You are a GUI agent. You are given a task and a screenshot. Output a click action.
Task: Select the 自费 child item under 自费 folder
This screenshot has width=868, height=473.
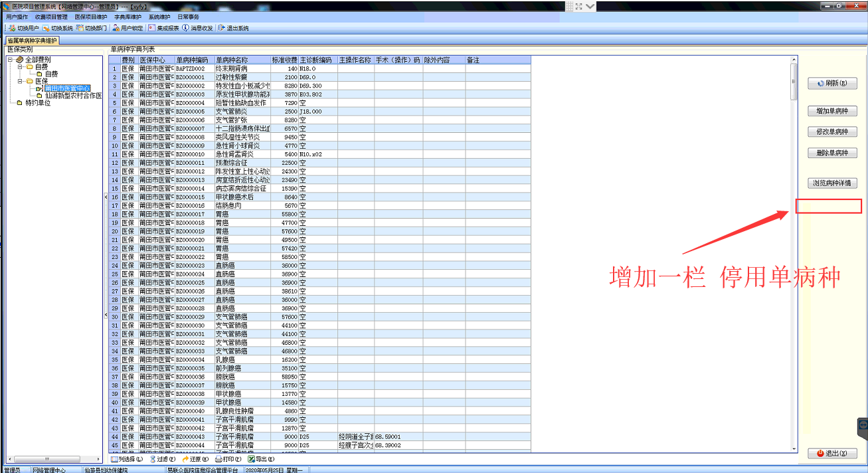(51, 74)
